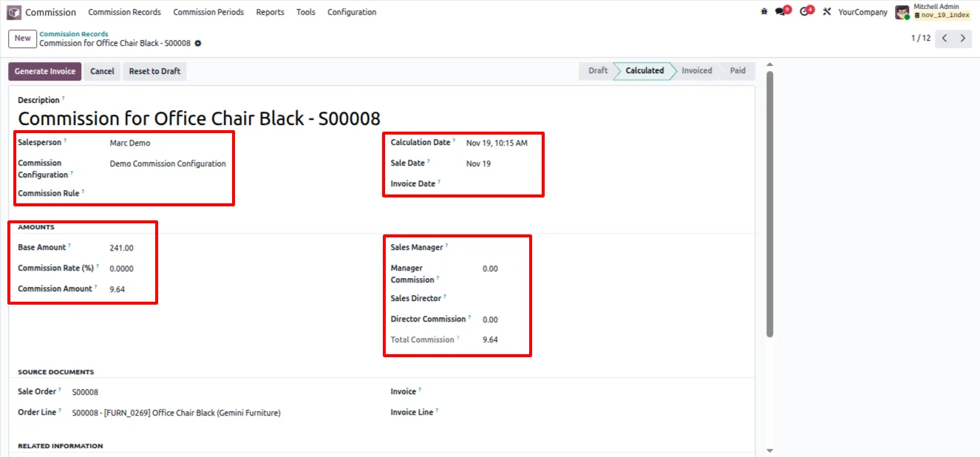Click the help tooltip beside Description
The height and width of the screenshot is (457, 980).
coord(64,98)
